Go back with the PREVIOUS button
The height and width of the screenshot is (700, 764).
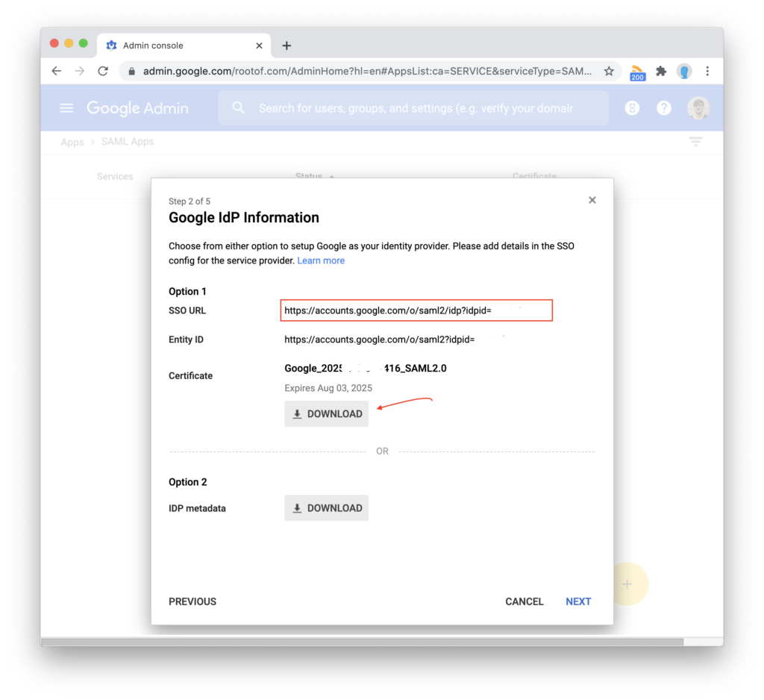pyautogui.click(x=192, y=601)
